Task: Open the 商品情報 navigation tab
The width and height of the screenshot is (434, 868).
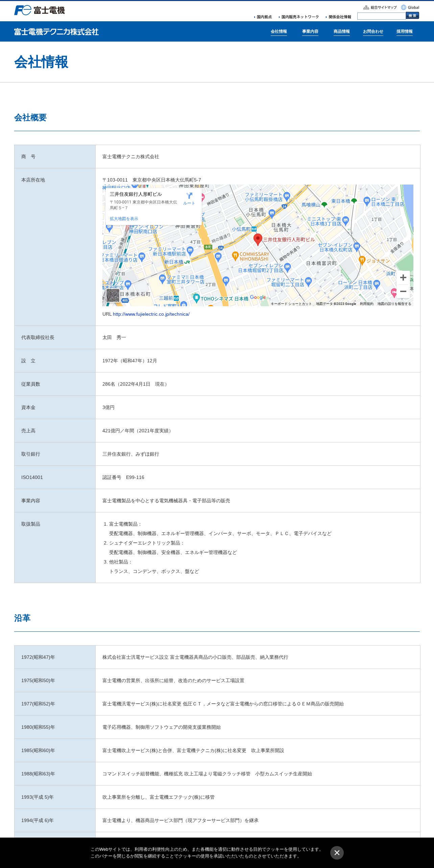Action: point(342,31)
